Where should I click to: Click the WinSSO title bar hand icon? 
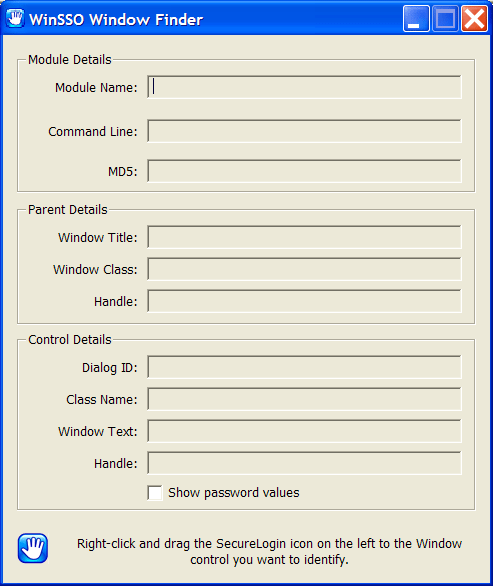15,18
